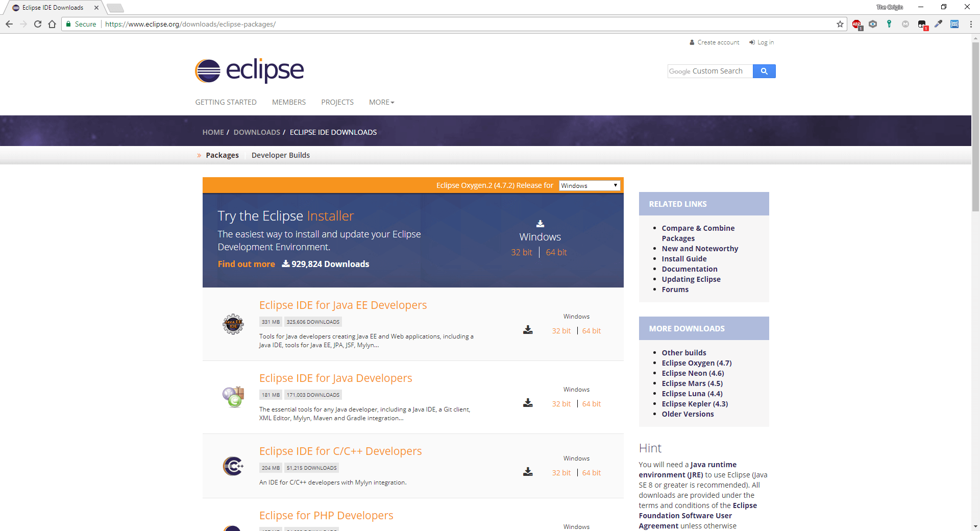Click the C/C++ package icon
This screenshot has width=980, height=531.
click(233, 466)
